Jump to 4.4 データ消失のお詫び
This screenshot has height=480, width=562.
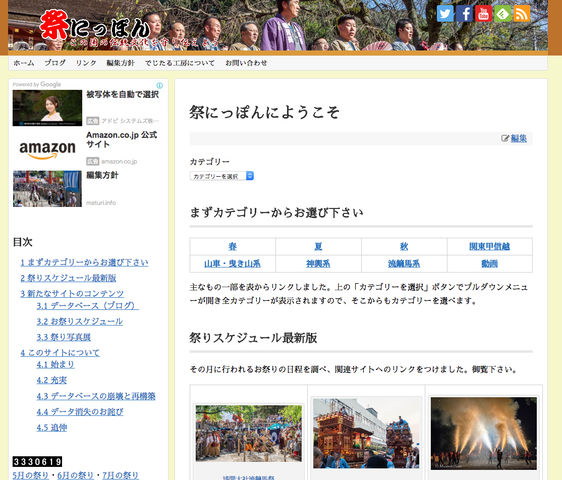click(80, 412)
